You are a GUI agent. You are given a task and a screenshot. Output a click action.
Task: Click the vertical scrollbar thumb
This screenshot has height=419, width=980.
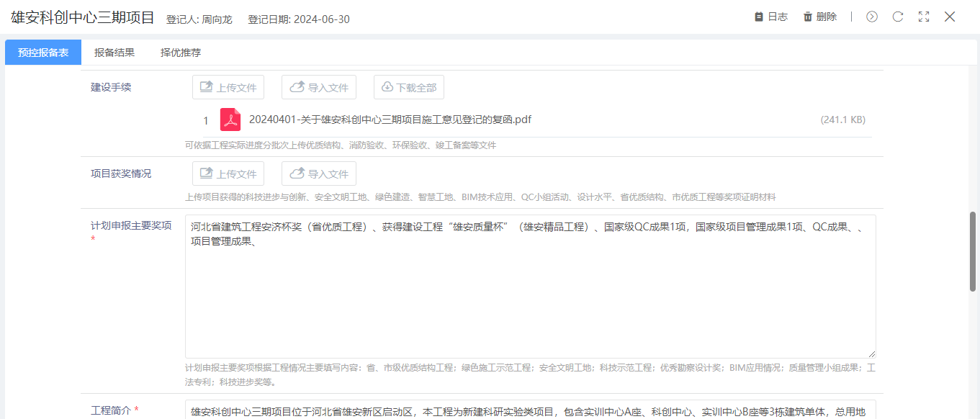[x=973, y=252]
